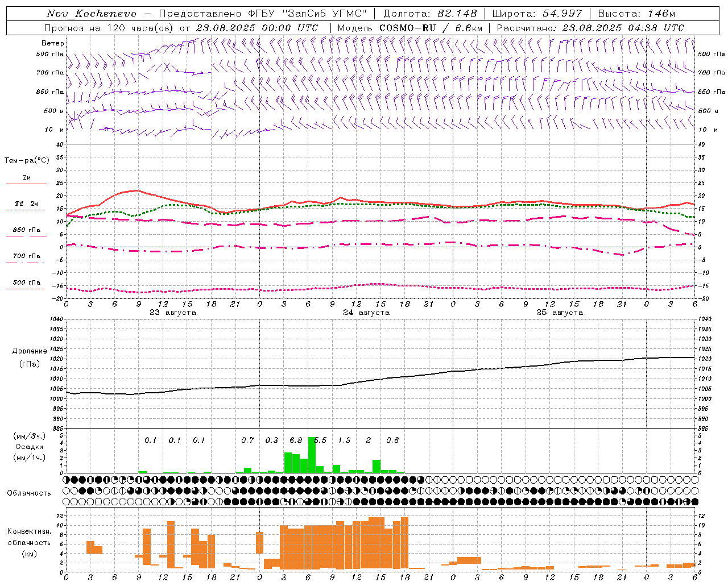Click the 850 гПа temperature legend label
728x582 pixels.
pos(27,230)
